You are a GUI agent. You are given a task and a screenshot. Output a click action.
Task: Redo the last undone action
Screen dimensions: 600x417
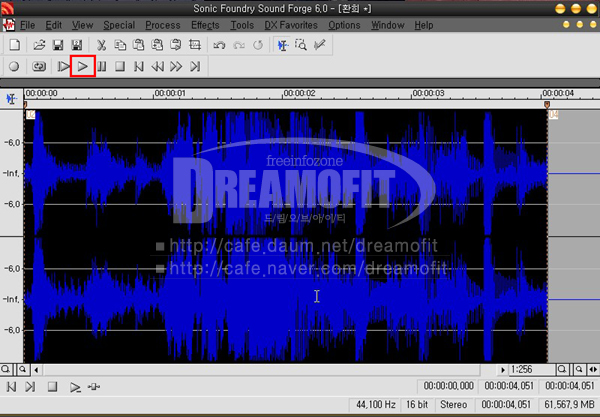[239, 45]
